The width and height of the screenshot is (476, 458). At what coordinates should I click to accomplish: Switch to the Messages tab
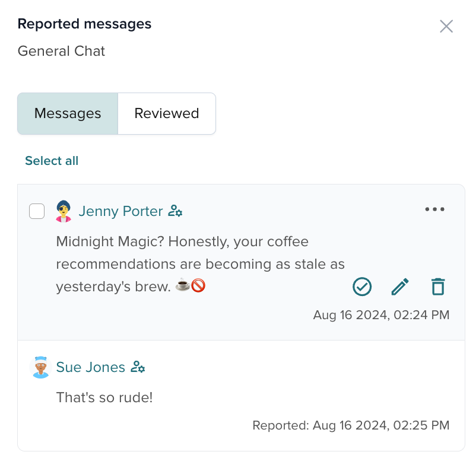[67, 113]
